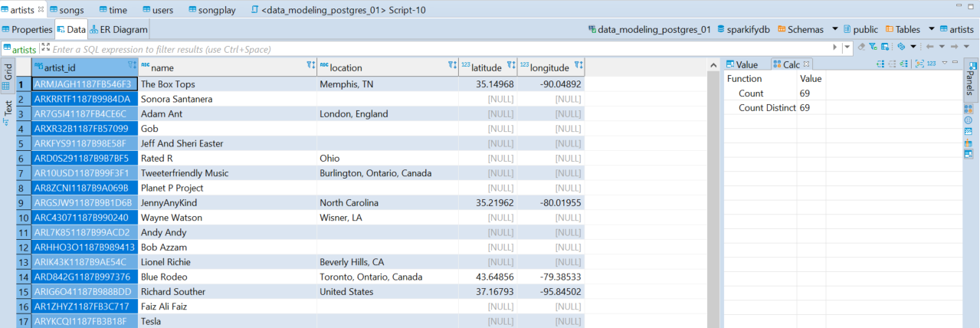980x328 pixels.
Task: Close the Calc panel tab
Action: (x=807, y=64)
